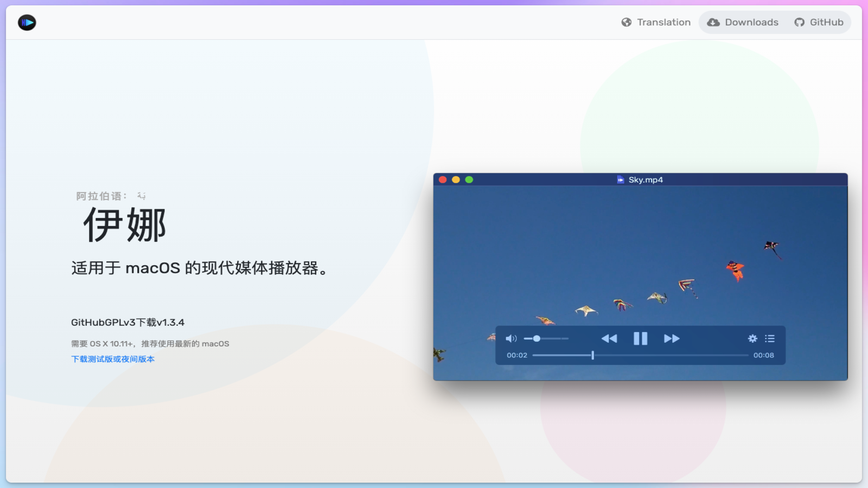Viewport: 868px width, 488px height.
Task: Pause the Sky.mp4 video playback
Action: click(640, 339)
